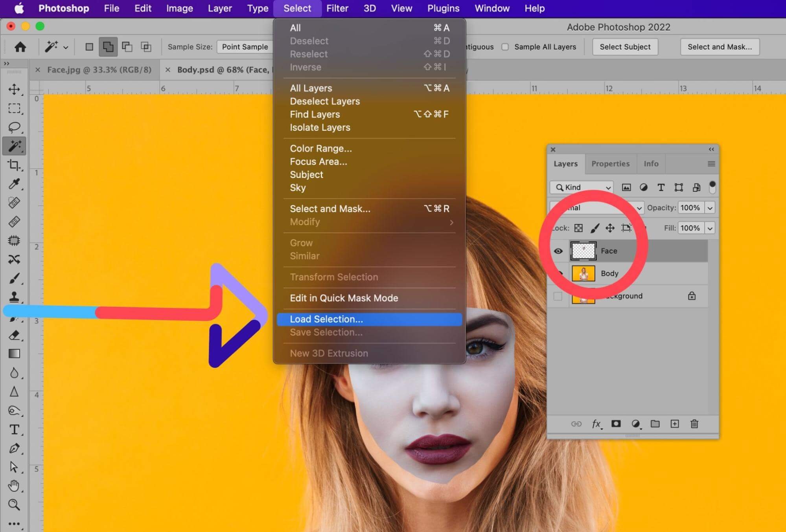Create a new layer with plus icon
Viewport: 786px width, 532px height.
tap(675, 424)
